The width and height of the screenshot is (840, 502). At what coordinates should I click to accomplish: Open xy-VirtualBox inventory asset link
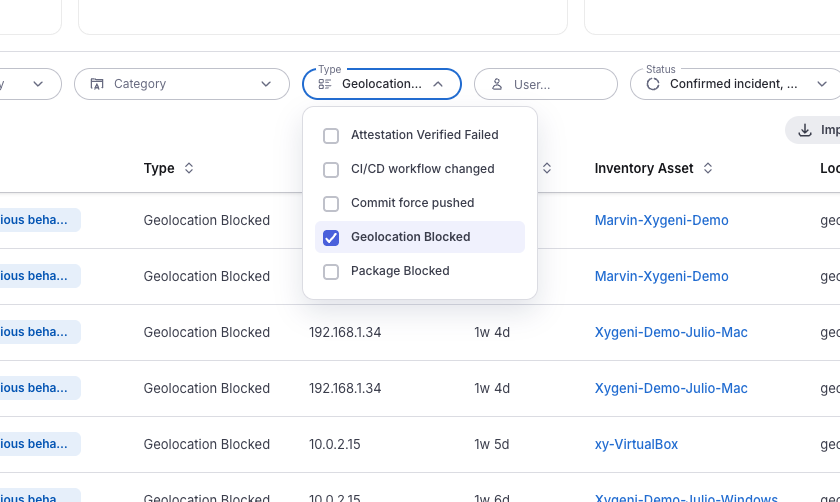[x=636, y=444]
